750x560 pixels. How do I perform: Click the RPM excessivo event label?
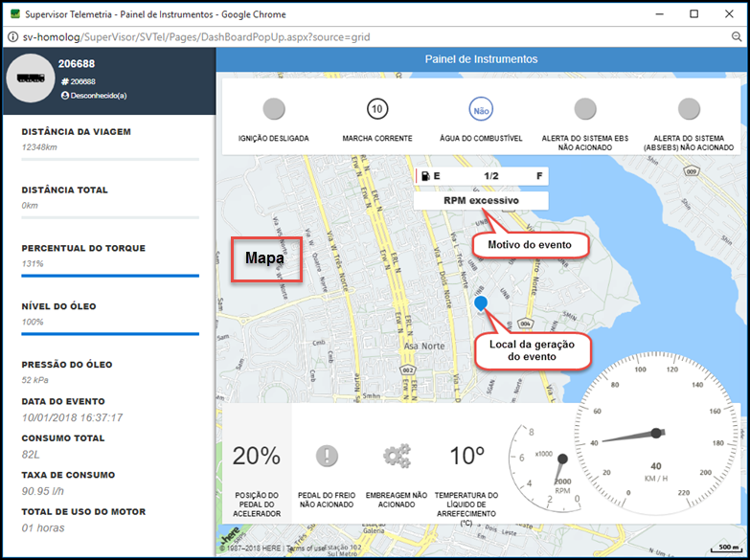(481, 200)
